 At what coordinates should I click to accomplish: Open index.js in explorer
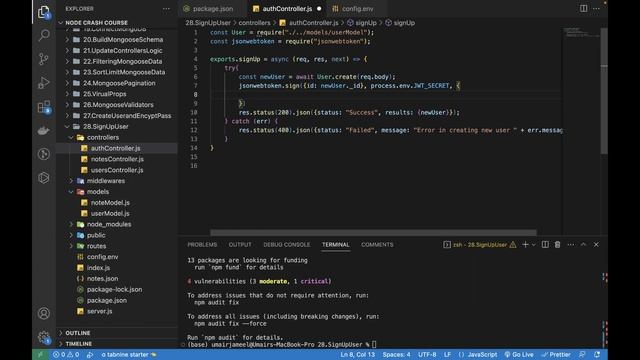click(x=117, y=268)
